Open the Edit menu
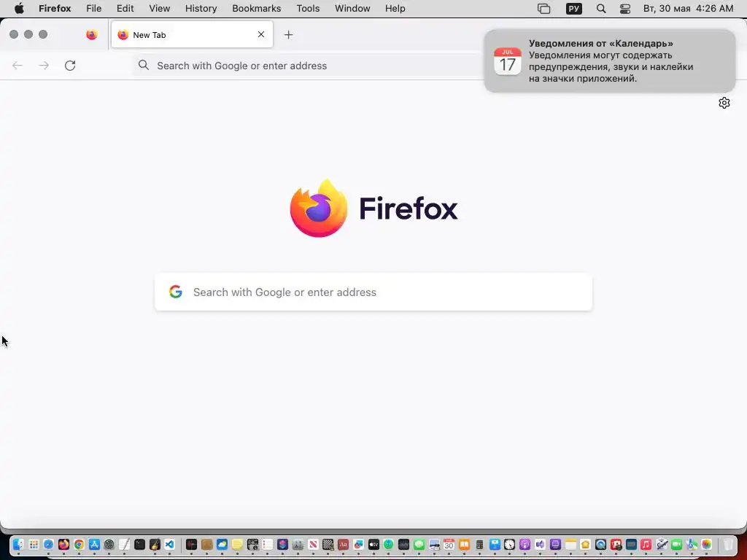This screenshot has height=560, width=747. (125, 9)
